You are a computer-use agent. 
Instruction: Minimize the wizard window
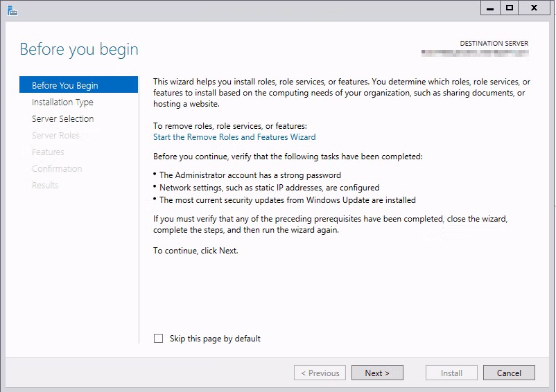point(489,8)
